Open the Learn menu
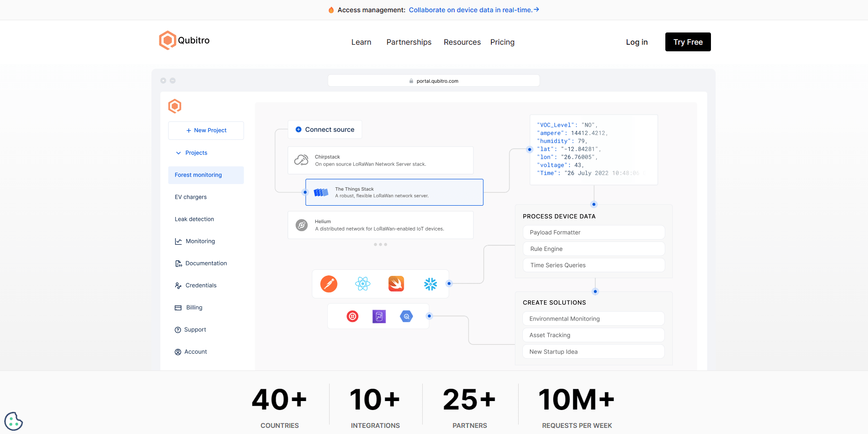This screenshot has height=434, width=868. point(361,42)
